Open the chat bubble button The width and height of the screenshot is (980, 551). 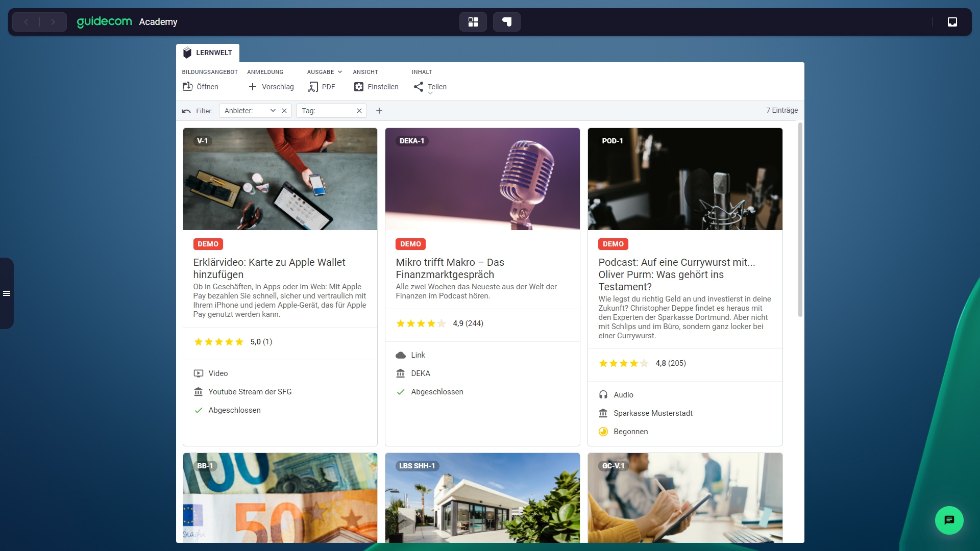949,520
